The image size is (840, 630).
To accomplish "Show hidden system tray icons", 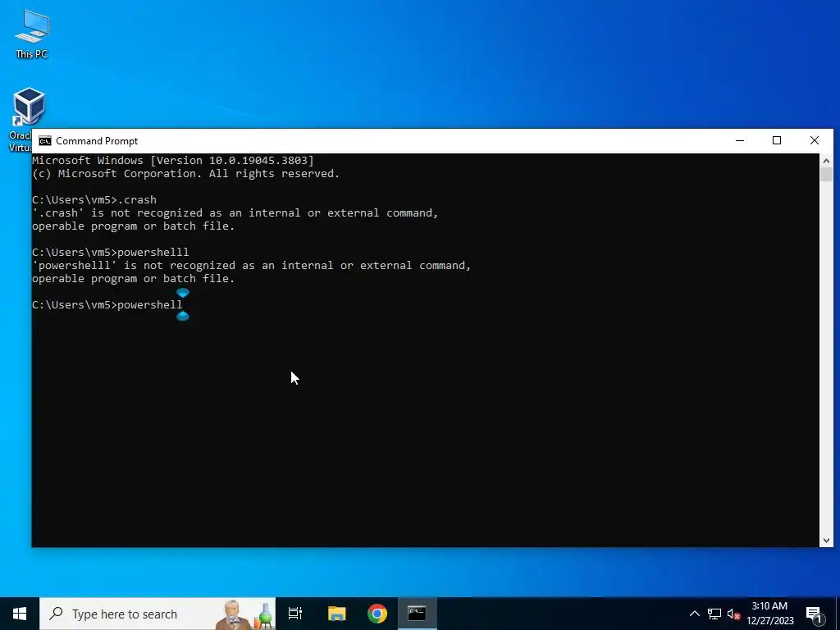I will [x=694, y=614].
